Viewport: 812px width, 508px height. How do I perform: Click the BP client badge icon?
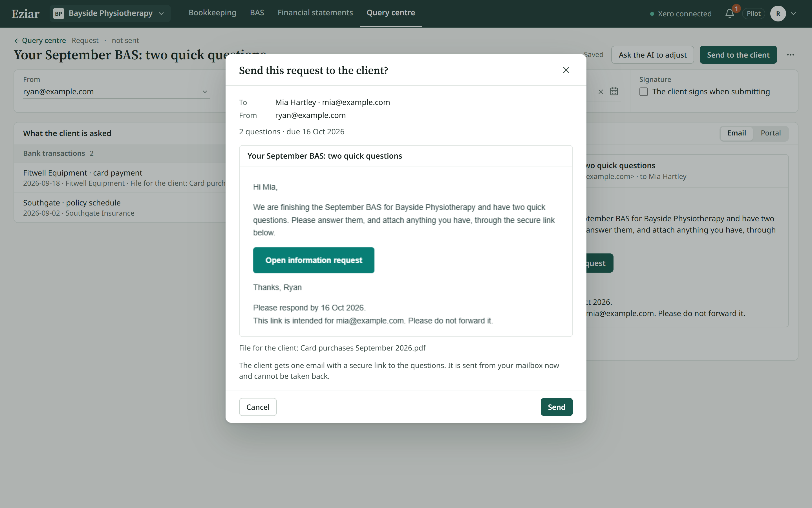coord(58,14)
